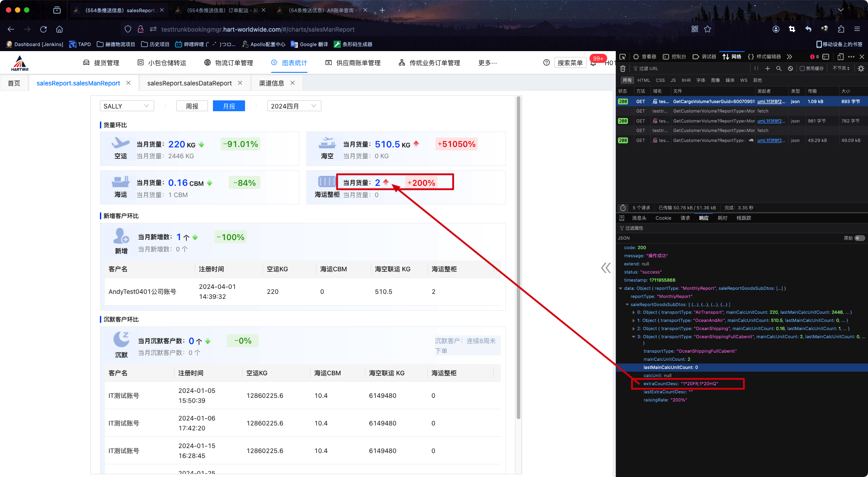Viewport: 868px width, 477px height.
Task: Open the notification bell with 99+ badge
Action: click(x=593, y=63)
